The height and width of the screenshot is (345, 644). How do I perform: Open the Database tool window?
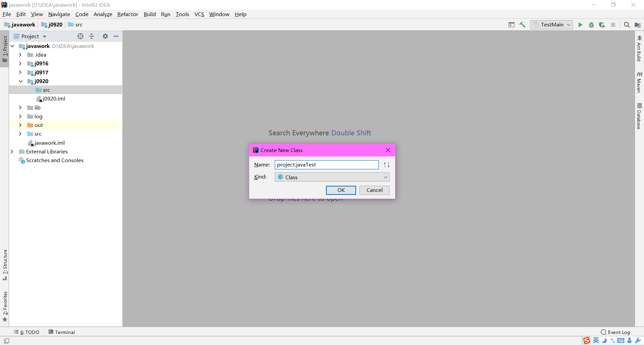639,116
